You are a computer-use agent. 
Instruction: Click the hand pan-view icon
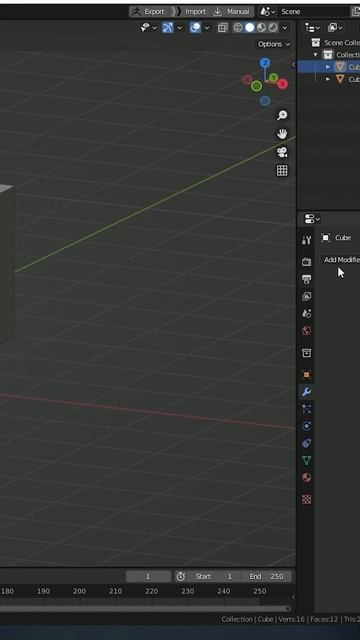(282, 134)
